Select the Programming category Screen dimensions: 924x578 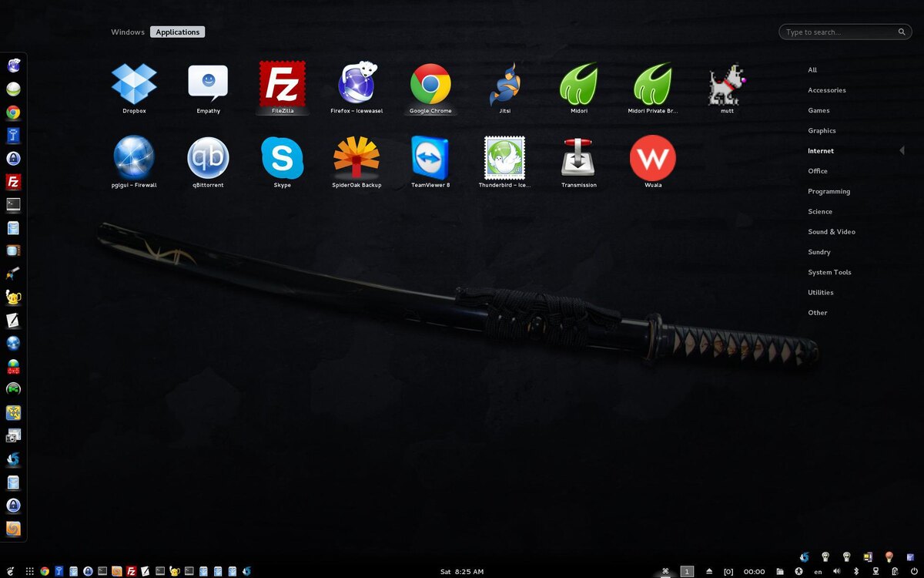tap(829, 191)
